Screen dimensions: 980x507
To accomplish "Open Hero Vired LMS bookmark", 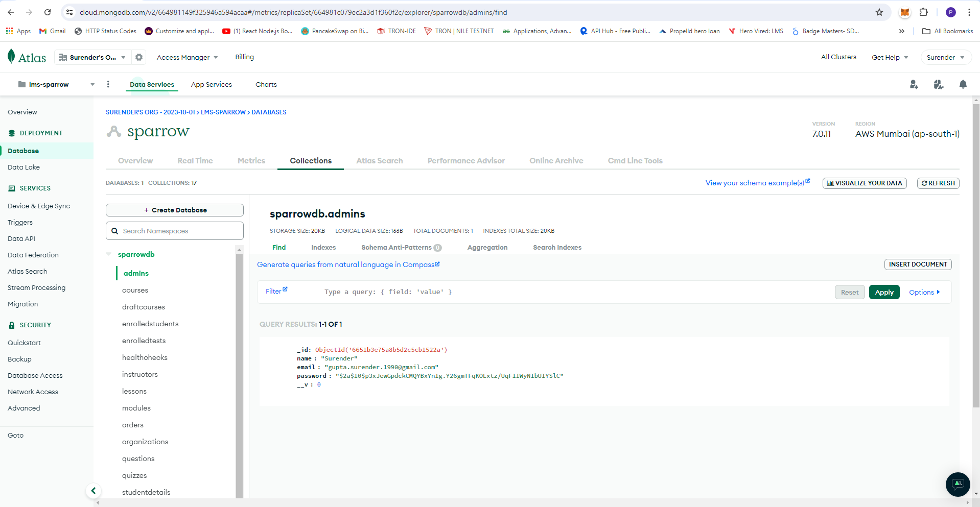I will click(756, 31).
